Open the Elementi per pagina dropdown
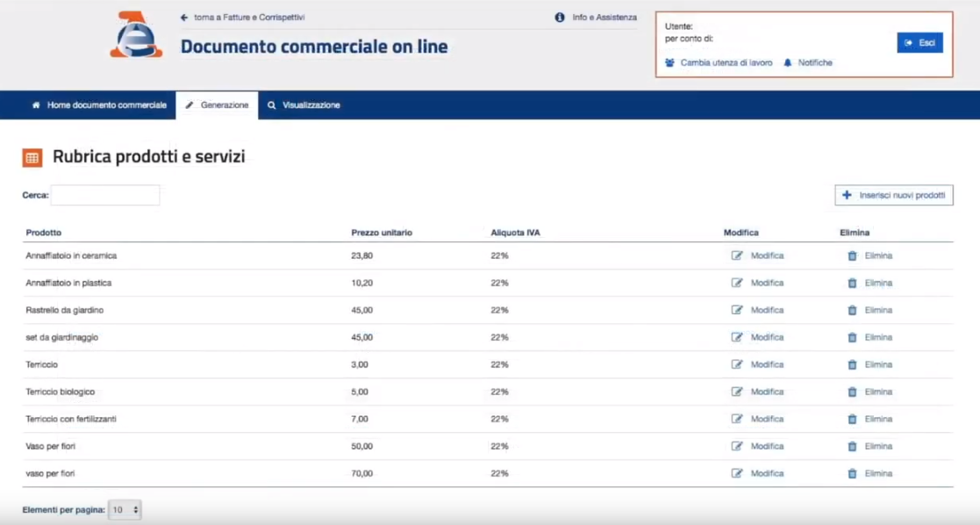Image resolution: width=980 pixels, height=525 pixels. [x=125, y=510]
